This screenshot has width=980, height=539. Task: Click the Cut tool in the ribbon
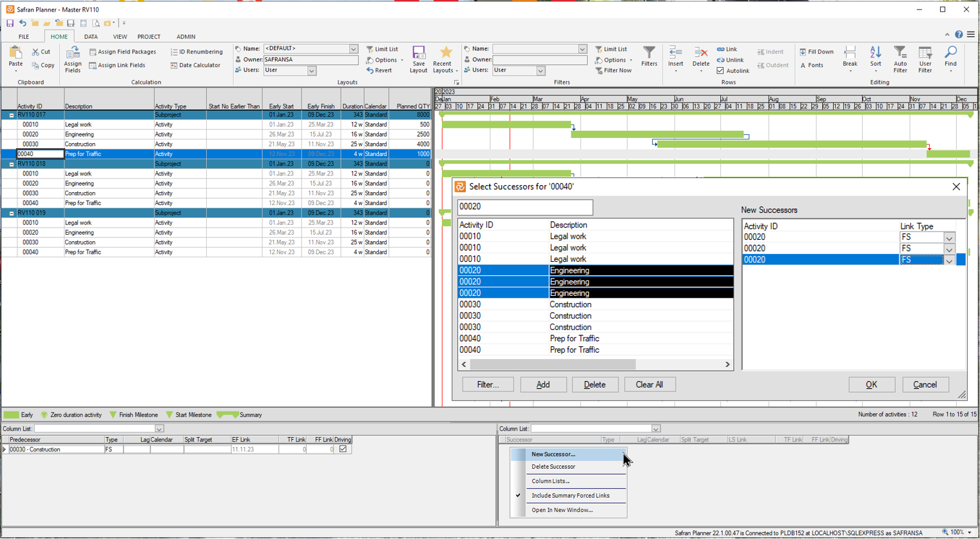pyautogui.click(x=41, y=52)
